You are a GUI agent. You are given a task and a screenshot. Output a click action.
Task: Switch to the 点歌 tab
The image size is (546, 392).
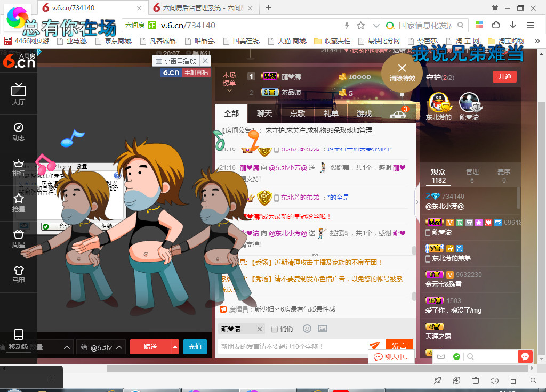point(298,113)
